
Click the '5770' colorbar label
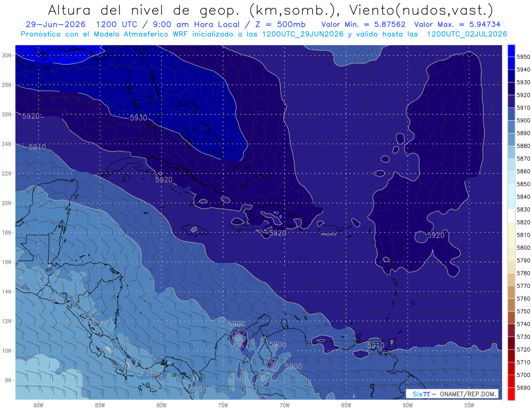coord(524,286)
